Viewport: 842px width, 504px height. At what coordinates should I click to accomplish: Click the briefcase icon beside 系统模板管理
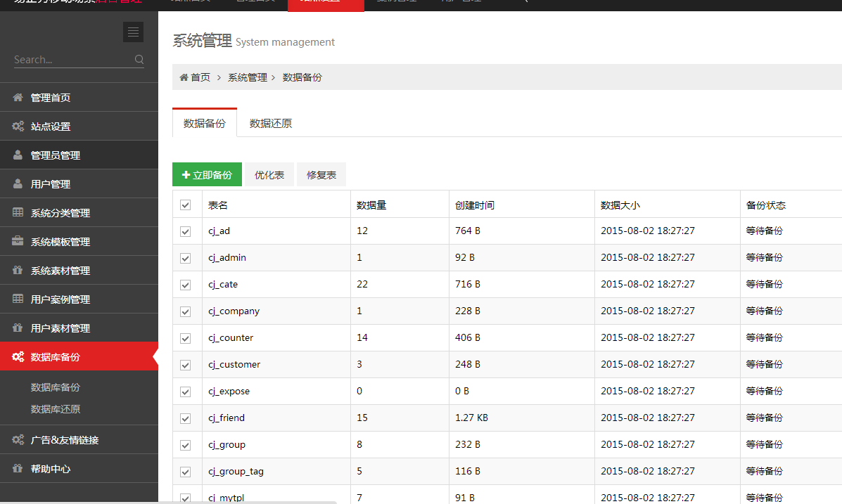(18, 242)
